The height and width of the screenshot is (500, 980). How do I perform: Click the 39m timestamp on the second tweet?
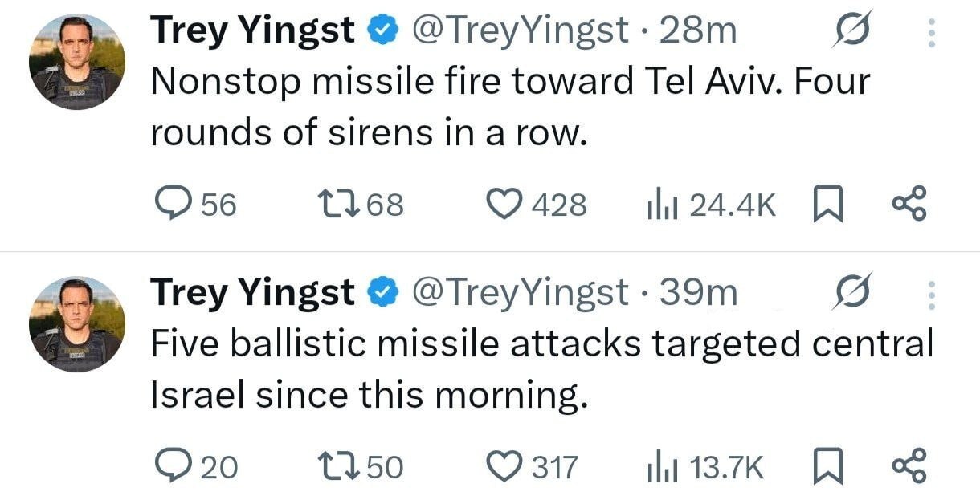click(x=697, y=293)
